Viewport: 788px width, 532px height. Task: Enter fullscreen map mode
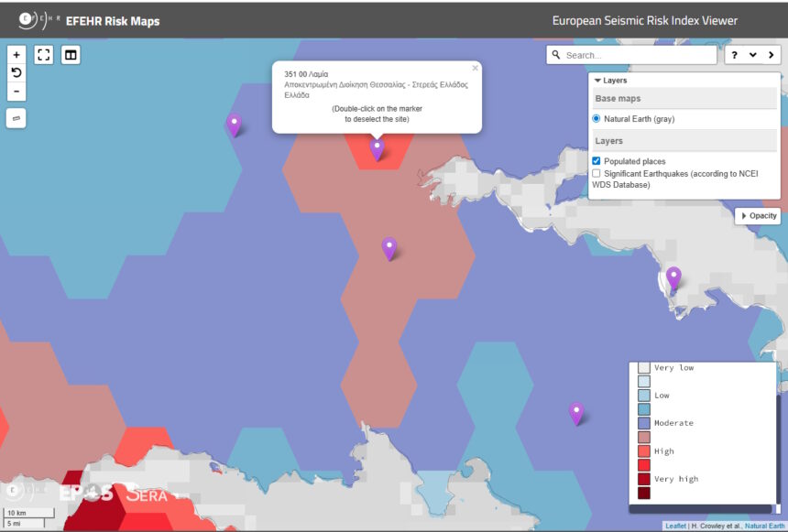[x=44, y=55]
